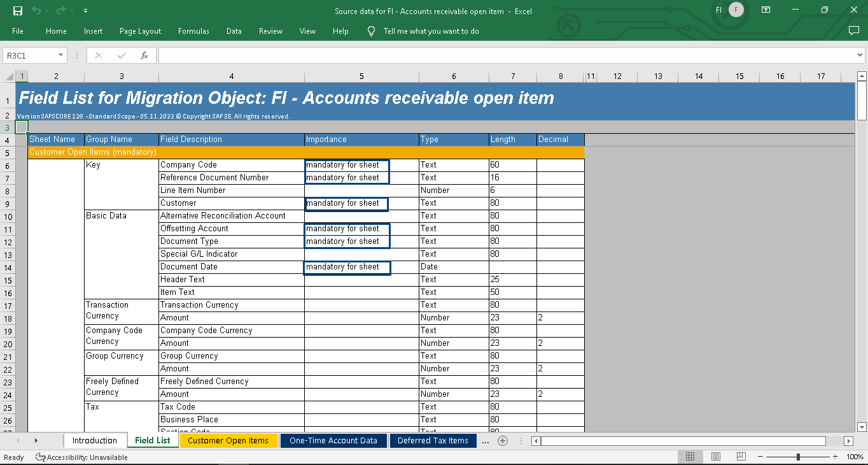Open Ribbon Display Options
Screen dimensions: 868x465
766,10
